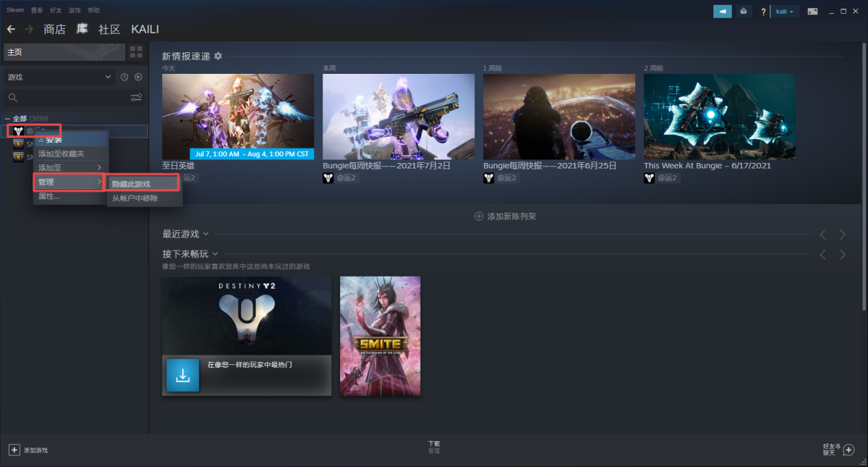
Task: Click the plus icon of 添加新陈列架
Action: (x=479, y=216)
